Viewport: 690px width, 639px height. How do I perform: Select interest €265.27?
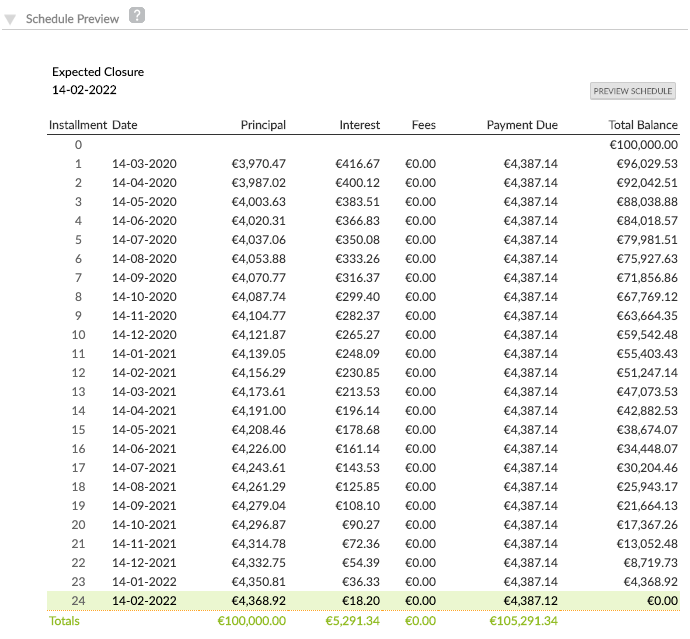tap(357, 335)
